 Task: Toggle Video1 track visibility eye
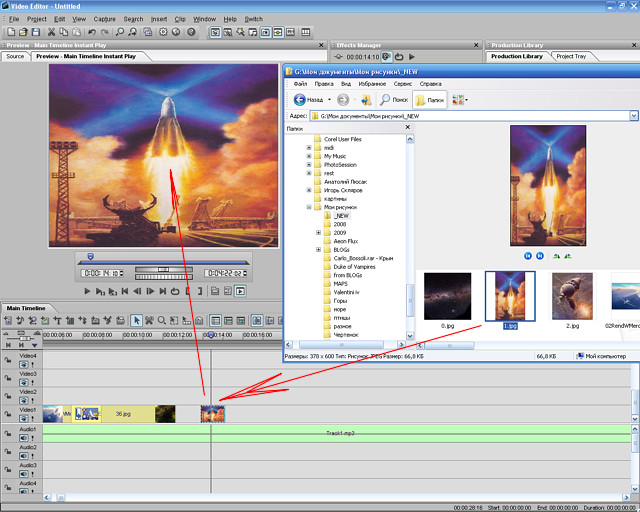(24, 418)
